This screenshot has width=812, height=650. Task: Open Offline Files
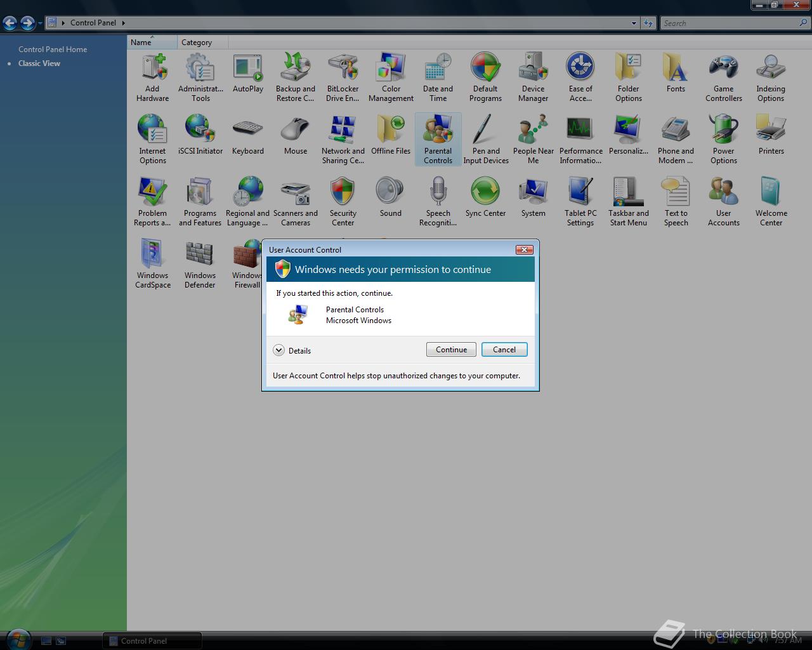point(391,135)
